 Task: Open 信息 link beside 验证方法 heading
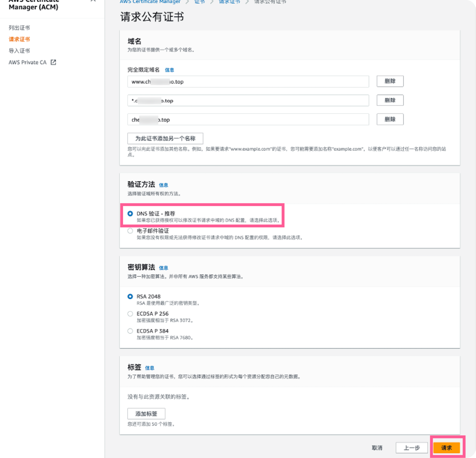click(163, 185)
